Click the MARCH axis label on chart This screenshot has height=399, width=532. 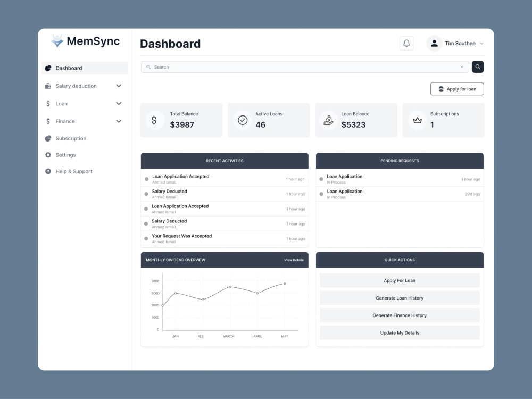click(228, 336)
